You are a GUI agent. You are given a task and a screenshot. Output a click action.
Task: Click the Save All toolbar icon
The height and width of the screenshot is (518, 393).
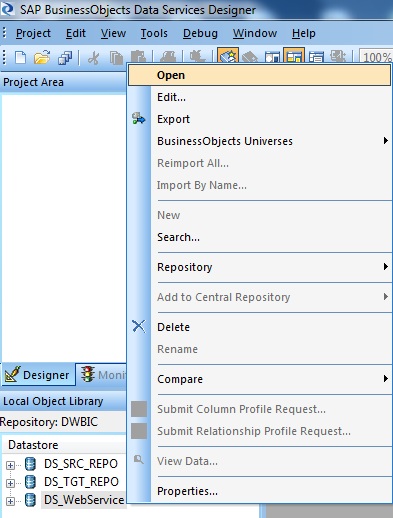[65, 57]
